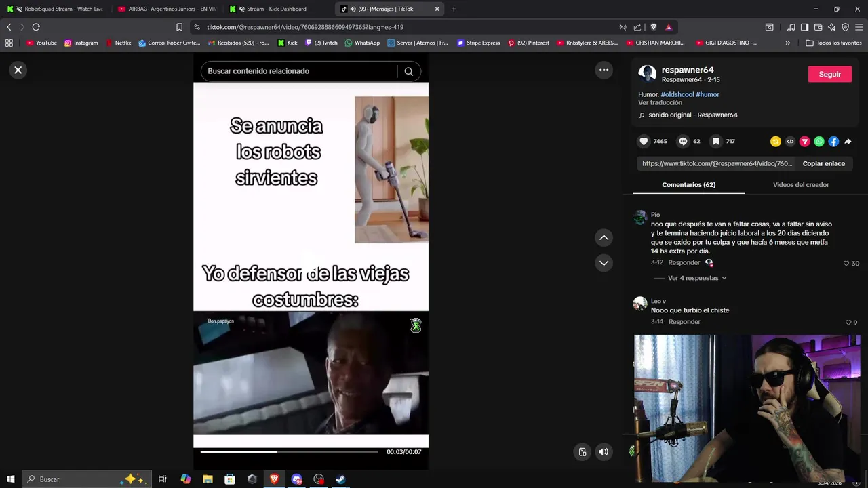This screenshot has height=488, width=868.
Task: Open the Windows Start menu
Action: tap(11, 479)
